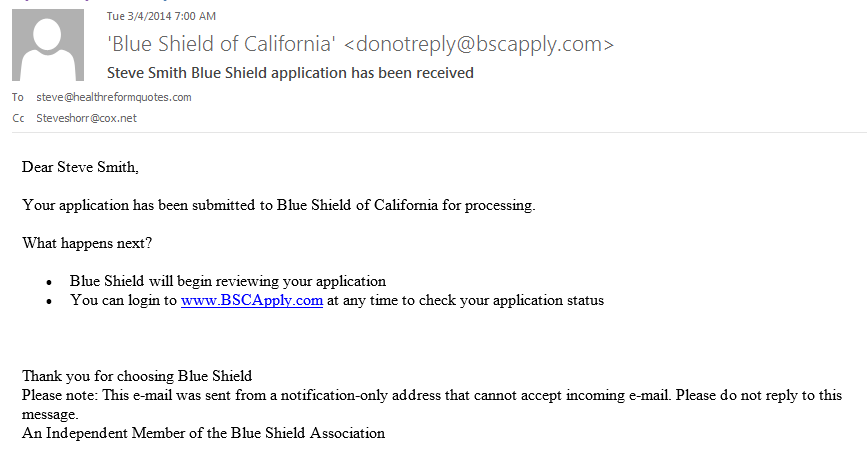The height and width of the screenshot is (474, 867).
Task: Click the 'What happens next?' line
Action: (x=87, y=243)
